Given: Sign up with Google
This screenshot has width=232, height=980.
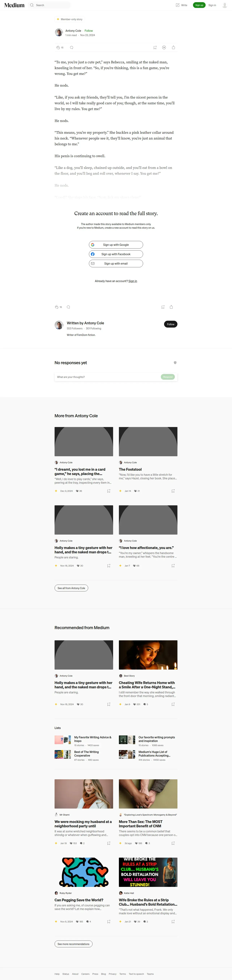Looking at the screenshot, I should [116, 245].
